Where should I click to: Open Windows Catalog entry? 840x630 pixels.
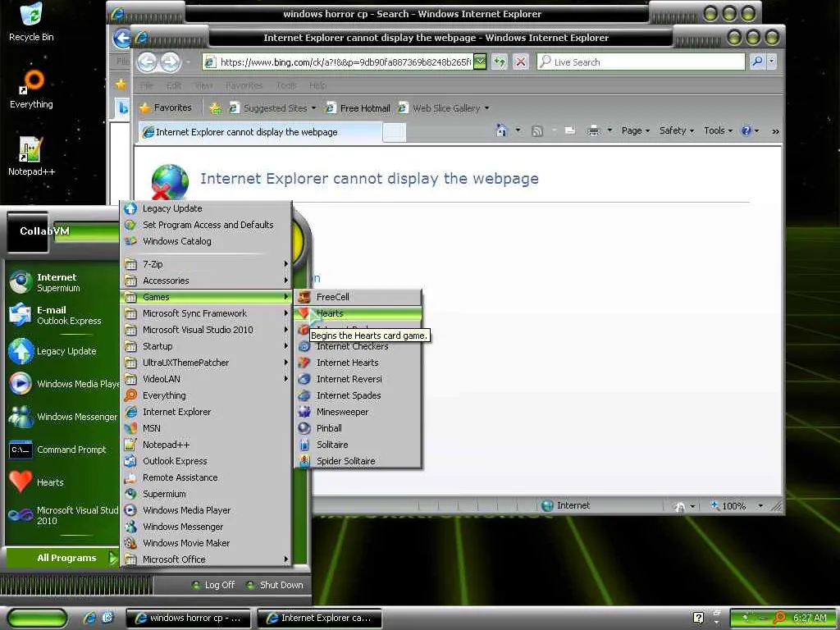(x=206, y=242)
